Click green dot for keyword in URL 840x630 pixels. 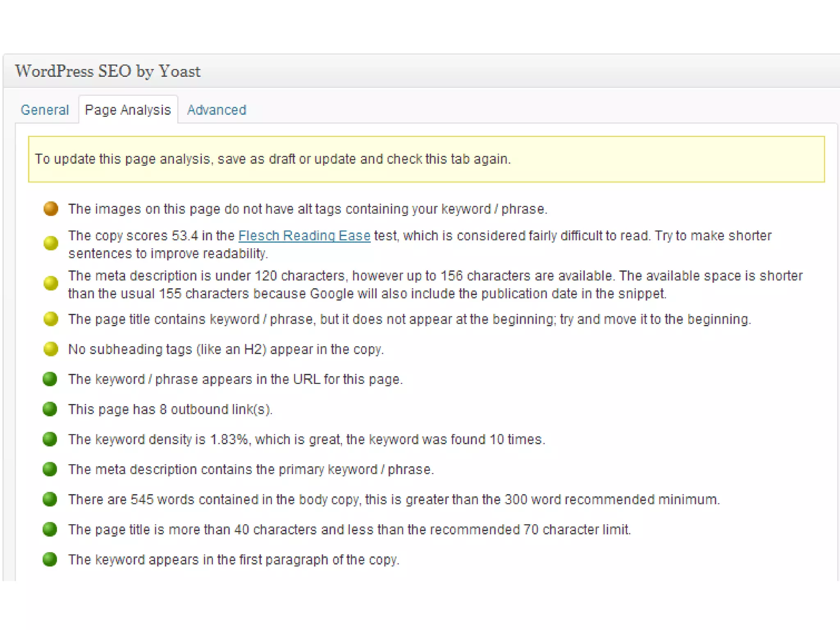click(50, 379)
